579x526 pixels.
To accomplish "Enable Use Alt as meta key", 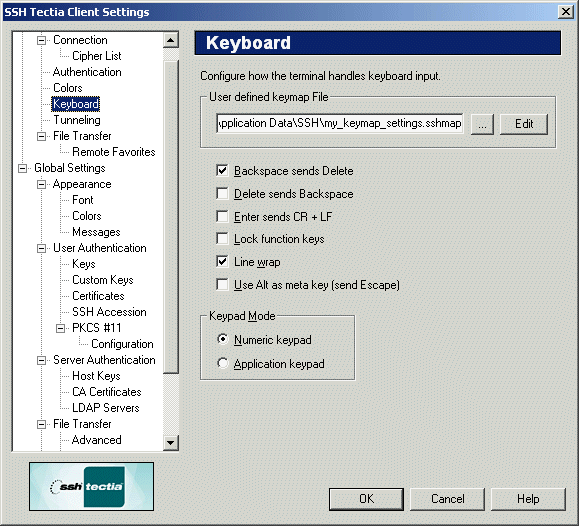I will click(222, 285).
